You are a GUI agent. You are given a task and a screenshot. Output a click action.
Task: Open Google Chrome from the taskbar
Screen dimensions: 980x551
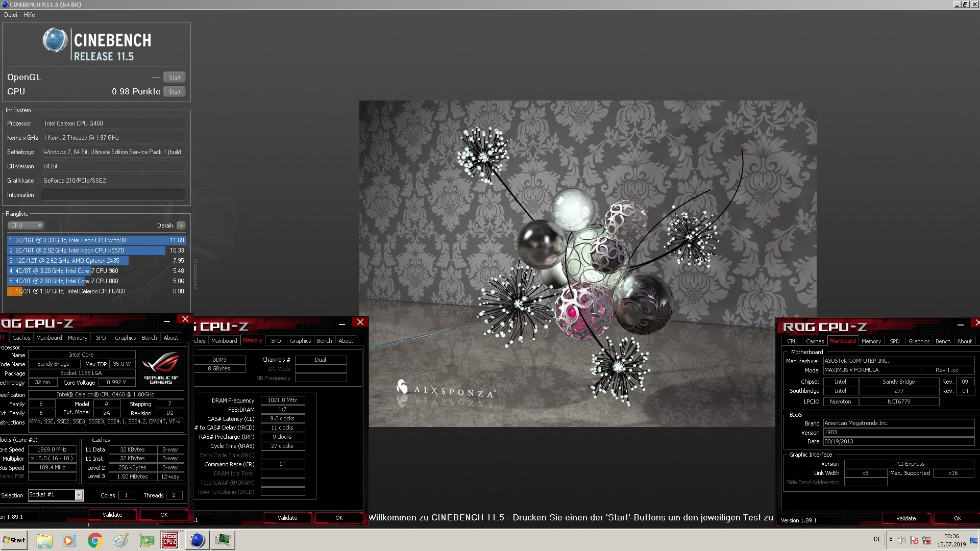95,540
